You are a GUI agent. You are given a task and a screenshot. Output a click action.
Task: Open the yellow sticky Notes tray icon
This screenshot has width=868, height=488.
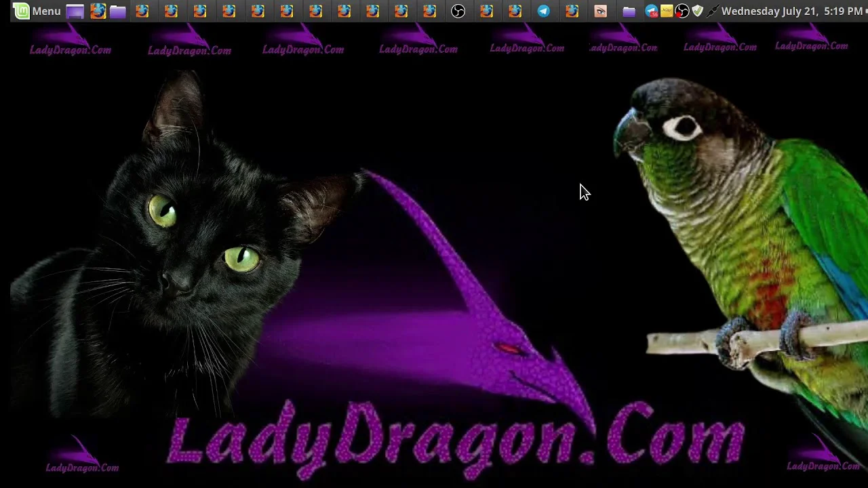667,11
